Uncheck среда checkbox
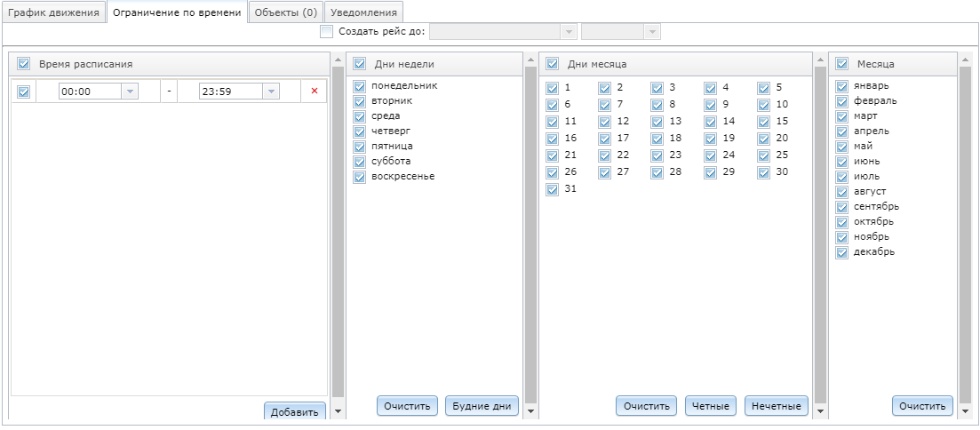The height and width of the screenshot is (430, 980). click(359, 116)
